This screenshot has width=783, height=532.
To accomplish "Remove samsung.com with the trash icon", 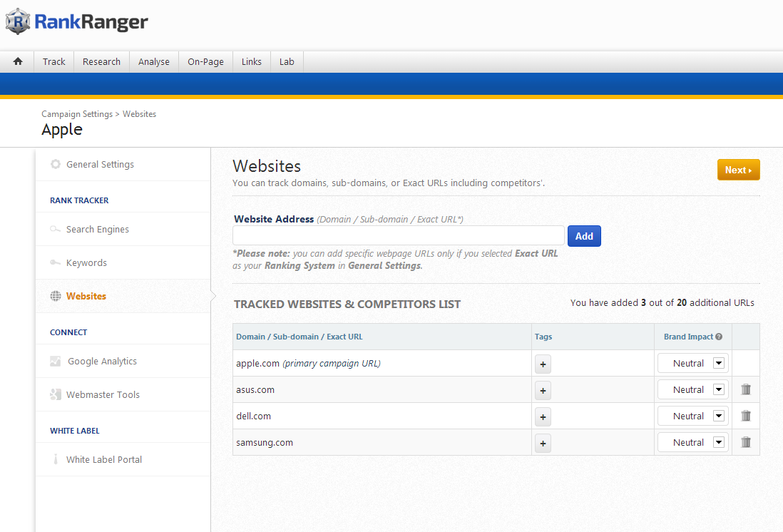I will (x=746, y=442).
